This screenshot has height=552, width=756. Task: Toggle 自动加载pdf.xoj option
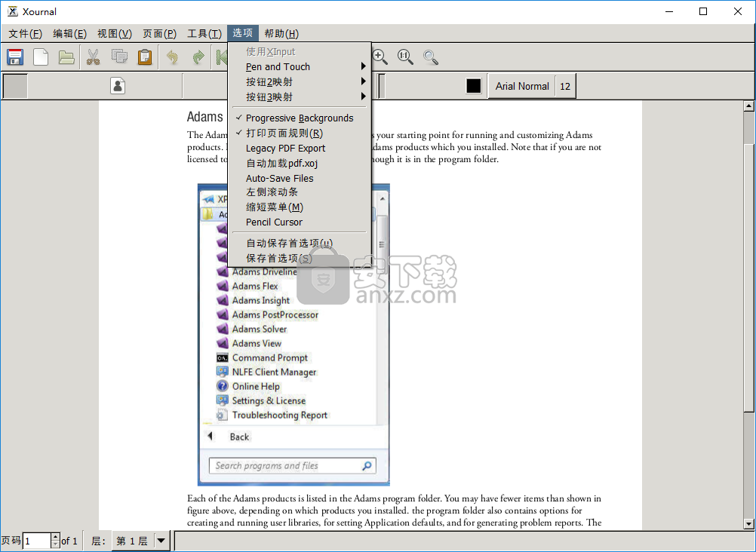coord(300,163)
